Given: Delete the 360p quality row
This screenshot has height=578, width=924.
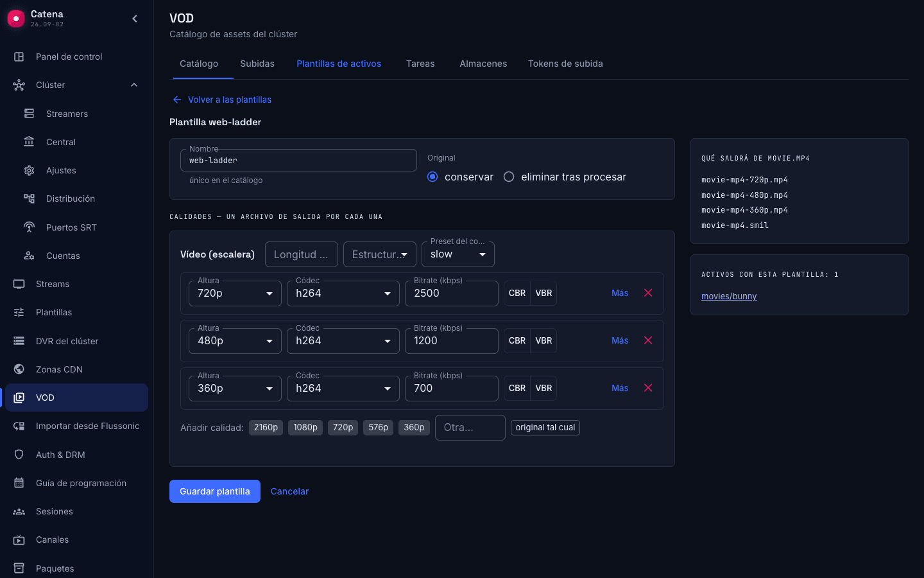Looking at the screenshot, I should (648, 388).
